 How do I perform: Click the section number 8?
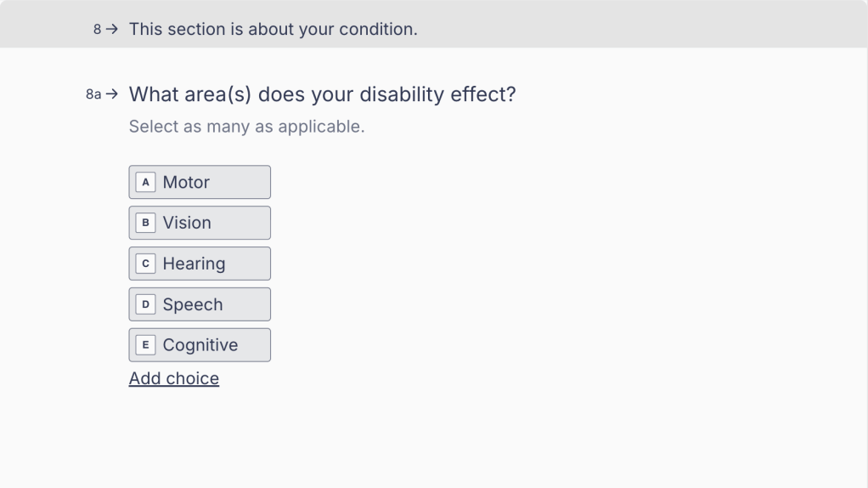[x=98, y=29]
